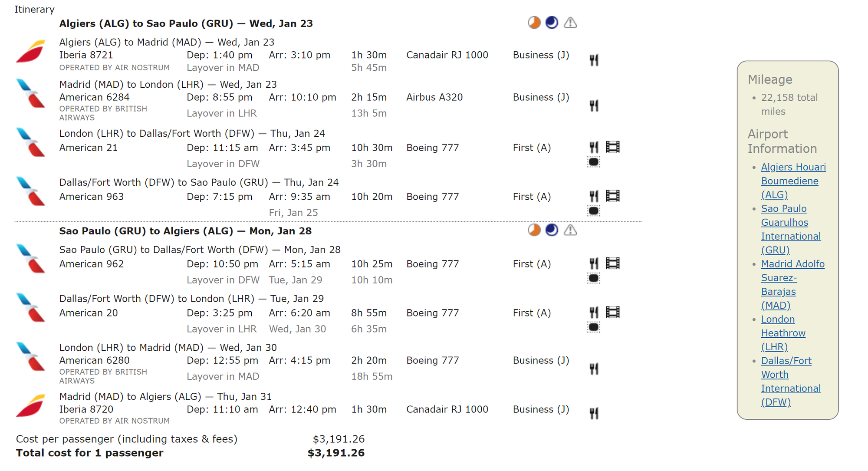Open the Dallas/Fort Worth International airport link
The width and height of the screenshot is (868, 471).
pos(790,381)
